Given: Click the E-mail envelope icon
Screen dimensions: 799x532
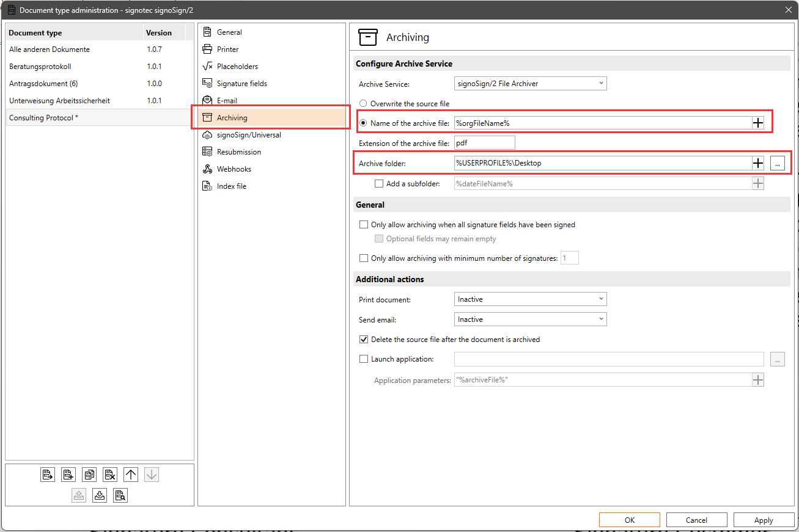Looking at the screenshot, I should pyautogui.click(x=207, y=101).
